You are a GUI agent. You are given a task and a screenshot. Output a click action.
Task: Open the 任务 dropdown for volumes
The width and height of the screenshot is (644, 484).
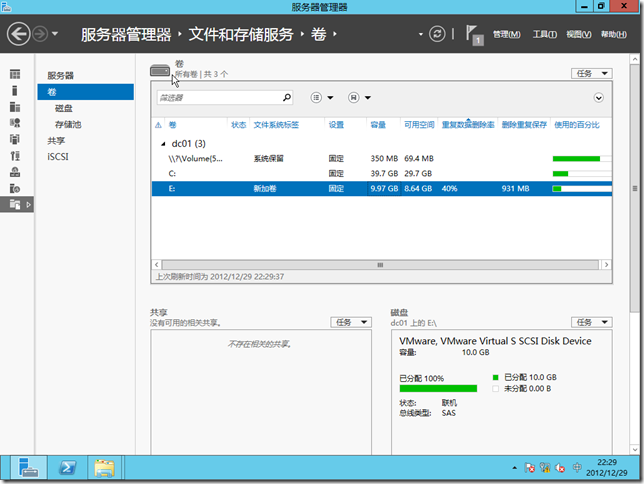[x=591, y=74]
